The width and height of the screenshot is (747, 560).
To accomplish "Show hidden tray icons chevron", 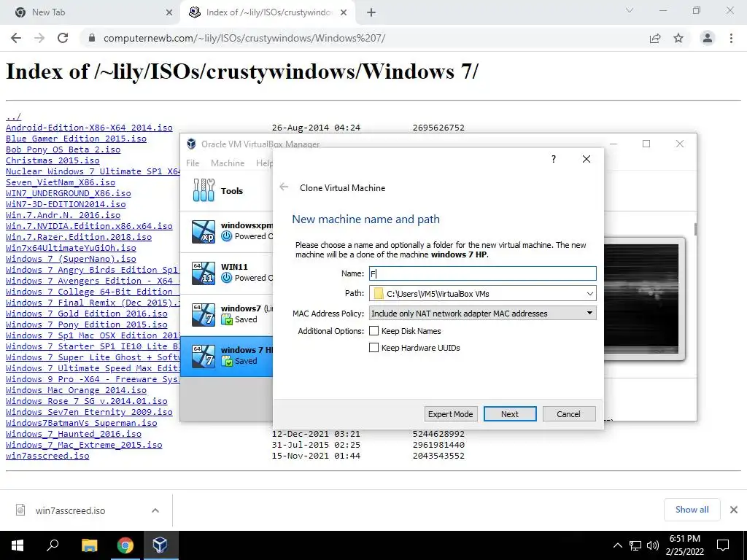I will click(x=617, y=545).
